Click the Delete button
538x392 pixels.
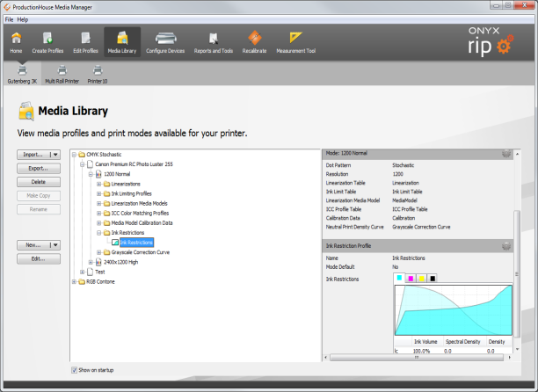[39, 182]
